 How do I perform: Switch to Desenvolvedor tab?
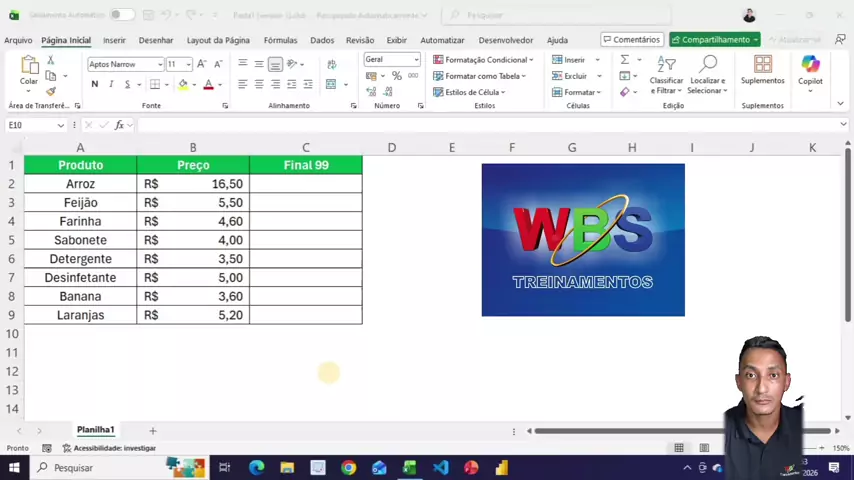[506, 40]
